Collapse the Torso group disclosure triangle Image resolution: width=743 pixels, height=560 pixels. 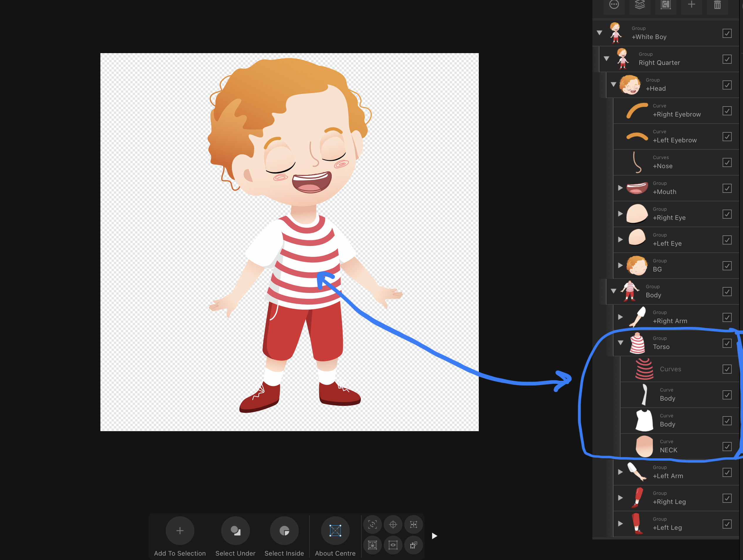click(x=620, y=343)
